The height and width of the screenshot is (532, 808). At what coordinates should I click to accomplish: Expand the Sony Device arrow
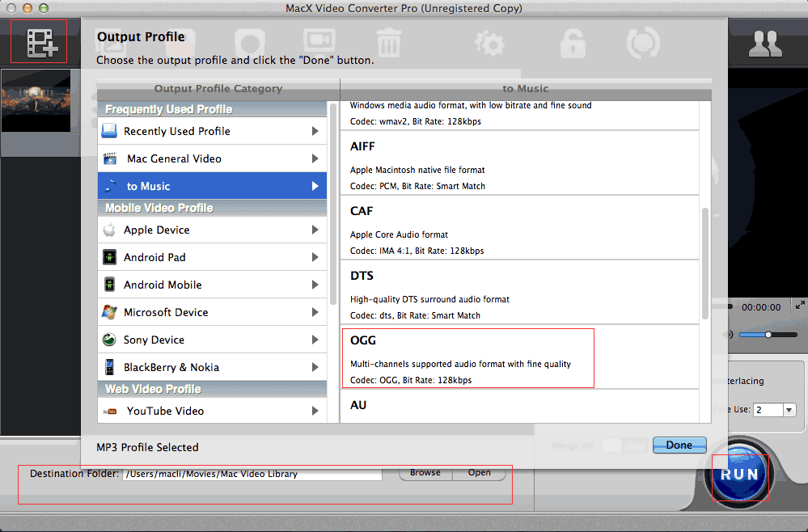pyautogui.click(x=315, y=340)
